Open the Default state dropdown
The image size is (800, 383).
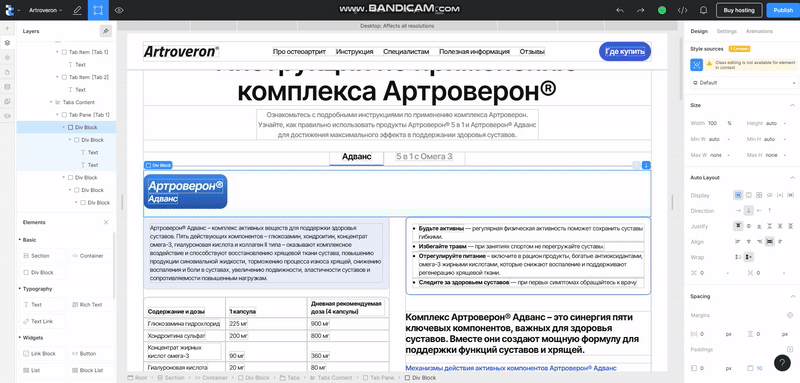pyautogui.click(x=744, y=83)
